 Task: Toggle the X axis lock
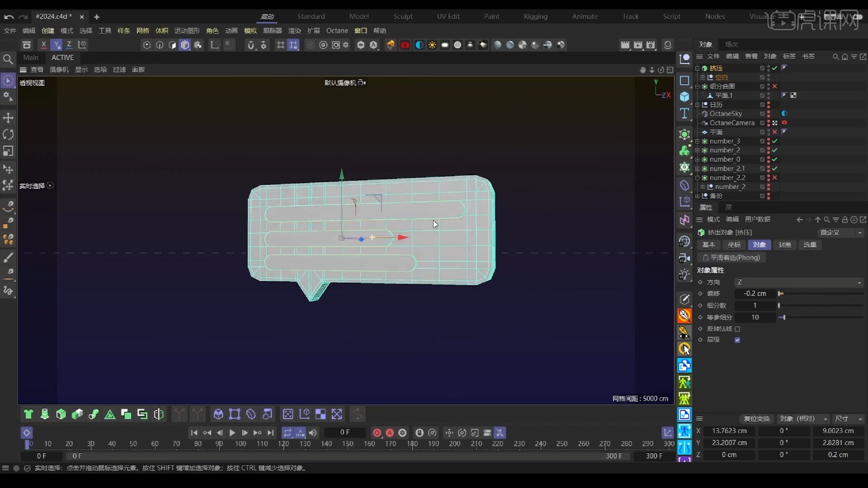[x=43, y=45]
